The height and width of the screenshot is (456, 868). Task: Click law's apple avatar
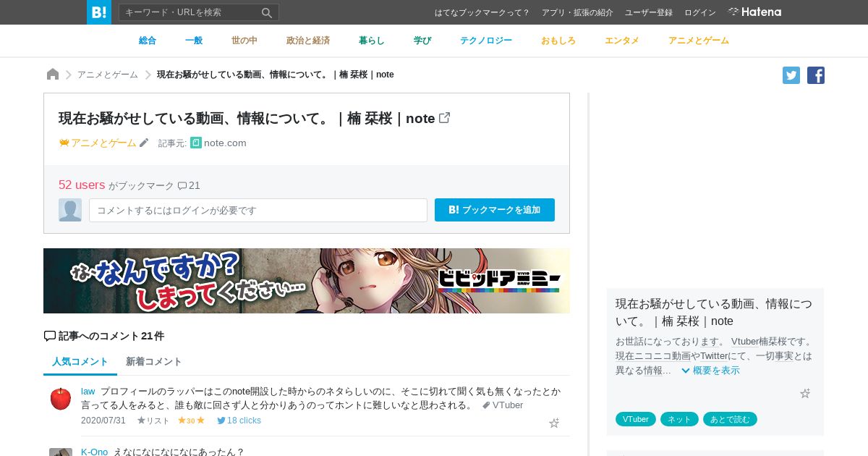(61, 398)
